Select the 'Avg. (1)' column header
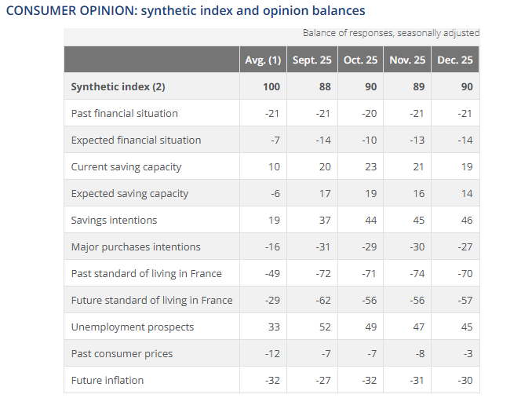532x398 pixels. pyautogui.click(x=263, y=60)
